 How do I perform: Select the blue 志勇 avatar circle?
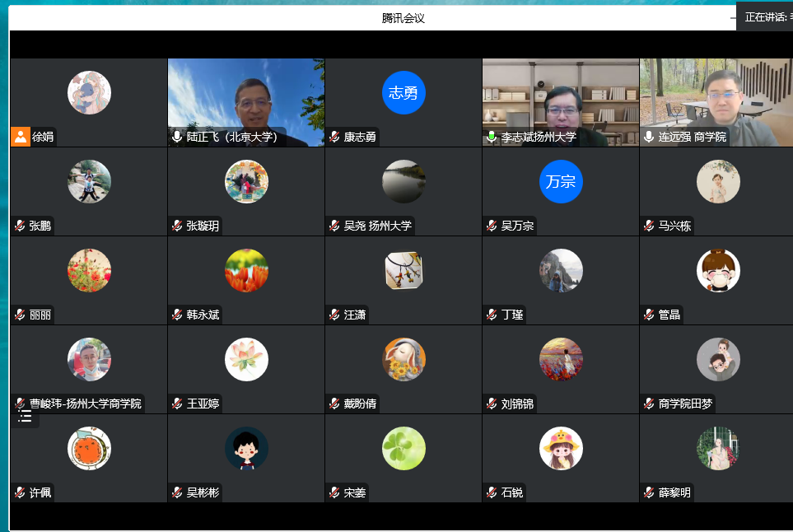point(403,93)
